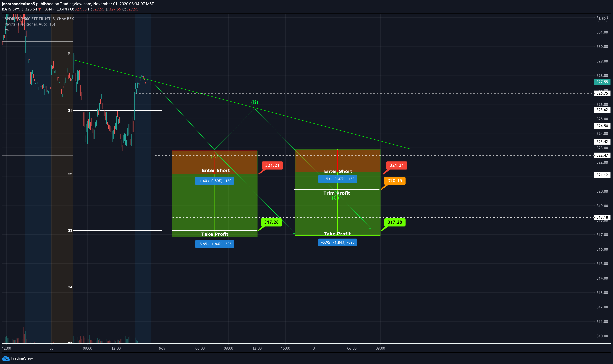Click the 326.75 price axis label
The height and width of the screenshot is (364, 613).
(602, 93)
